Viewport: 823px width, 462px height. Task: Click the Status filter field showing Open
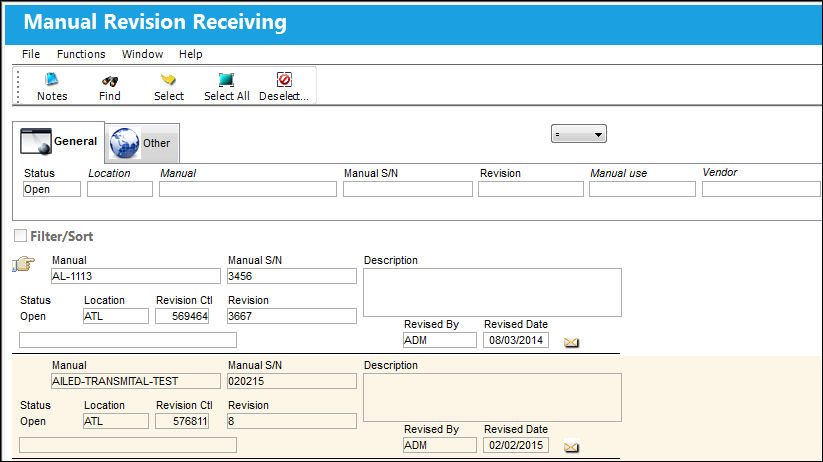pos(52,189)
